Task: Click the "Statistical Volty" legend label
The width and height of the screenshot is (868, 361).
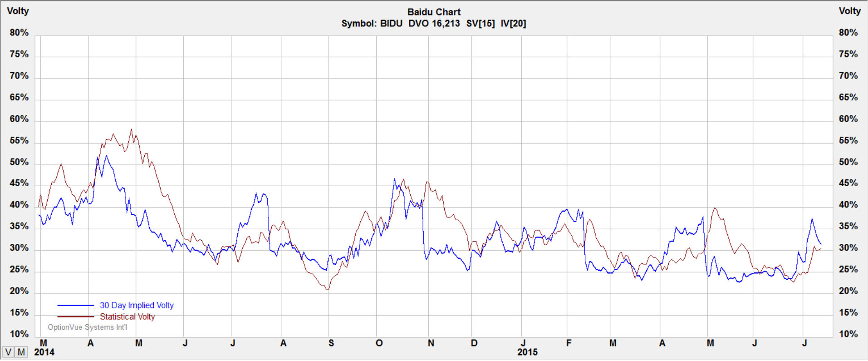Action: 128,317
